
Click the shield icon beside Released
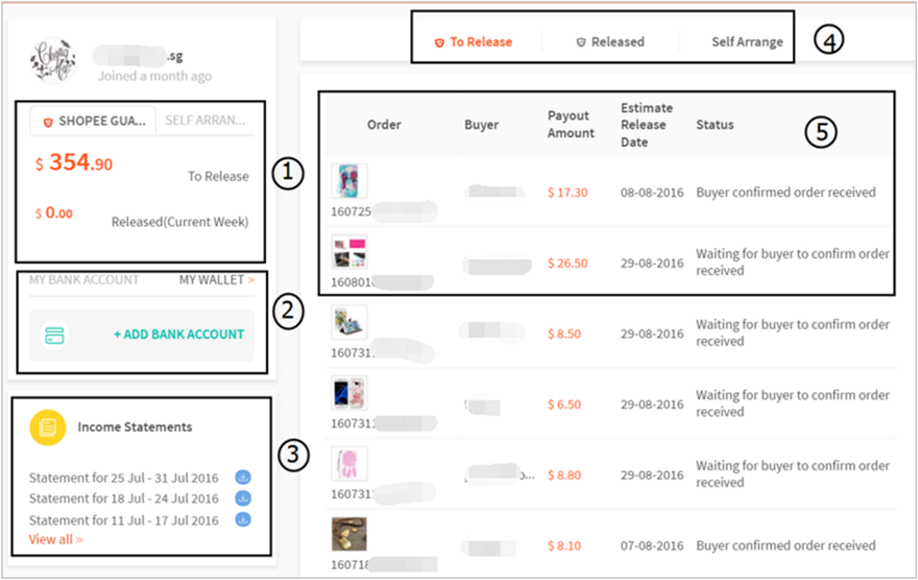pyautogui.click(x=581, y=43)
